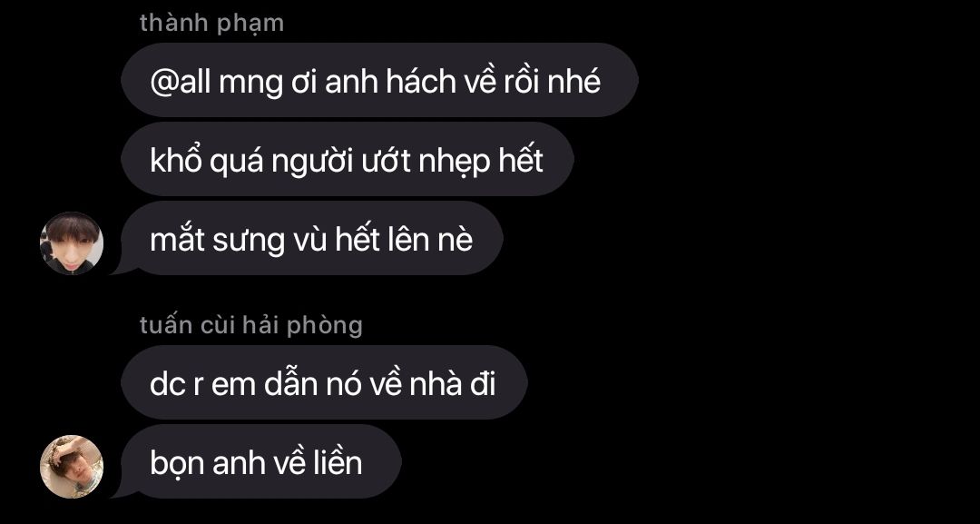Select message 'bọn anh về liền'

tap(260, 461)
